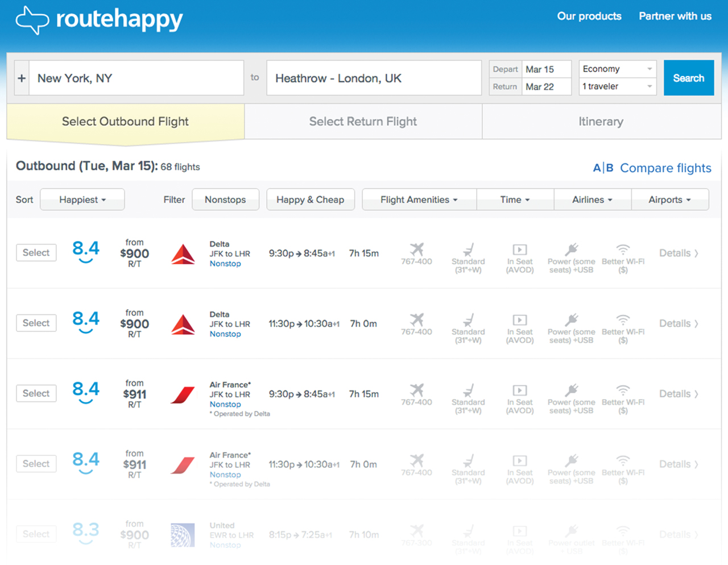The image size is (728, 565).
Task: Click Nonstop link in Air France 9:30p row
Action: (x=225, y=405)
